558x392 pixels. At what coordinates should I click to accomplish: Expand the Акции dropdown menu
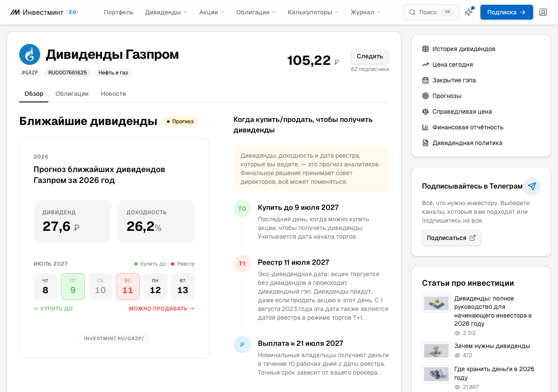pos(212,12)
